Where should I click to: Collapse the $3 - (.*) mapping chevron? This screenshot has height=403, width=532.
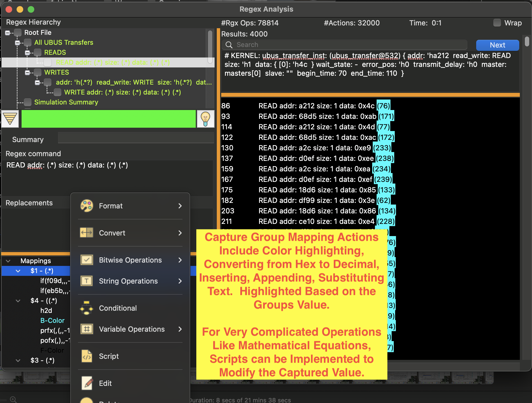[18, 360]
